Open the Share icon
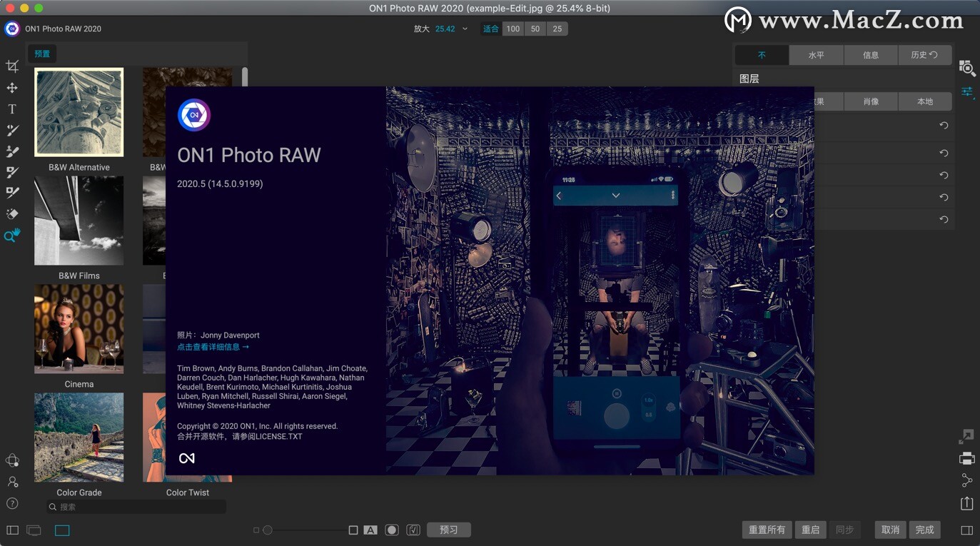 [x=966, y=480]
